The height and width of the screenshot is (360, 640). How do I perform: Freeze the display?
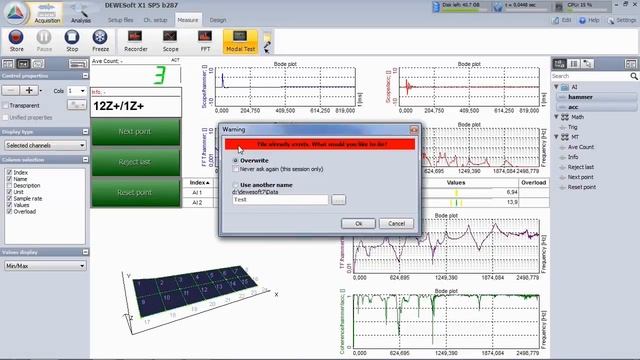100,41
